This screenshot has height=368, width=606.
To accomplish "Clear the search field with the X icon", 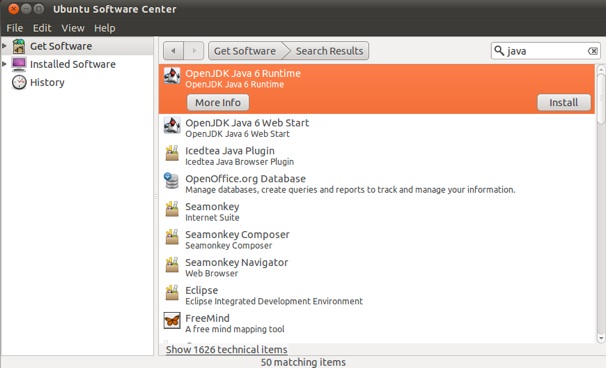I will click(x=592, y=51).
